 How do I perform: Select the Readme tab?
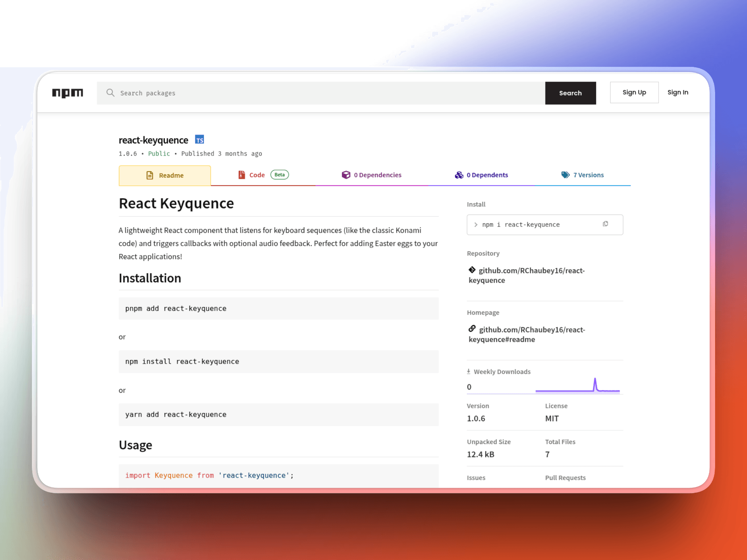point(165,175)
